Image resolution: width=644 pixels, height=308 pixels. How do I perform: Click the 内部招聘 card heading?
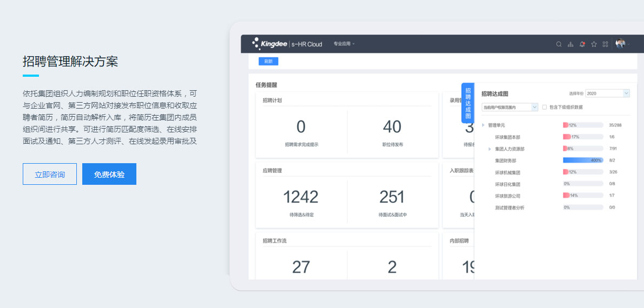coord(459,241)
